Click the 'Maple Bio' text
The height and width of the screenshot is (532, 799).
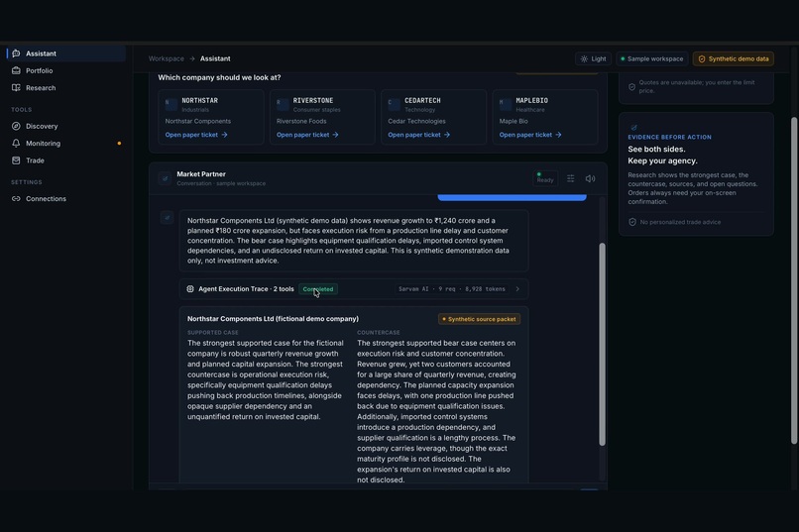[x=514, y=121]
